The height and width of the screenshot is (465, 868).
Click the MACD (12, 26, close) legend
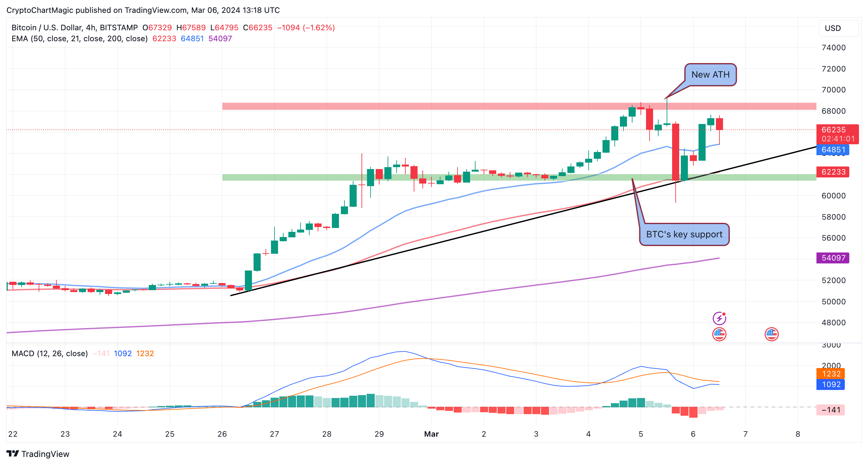point(50,354)
